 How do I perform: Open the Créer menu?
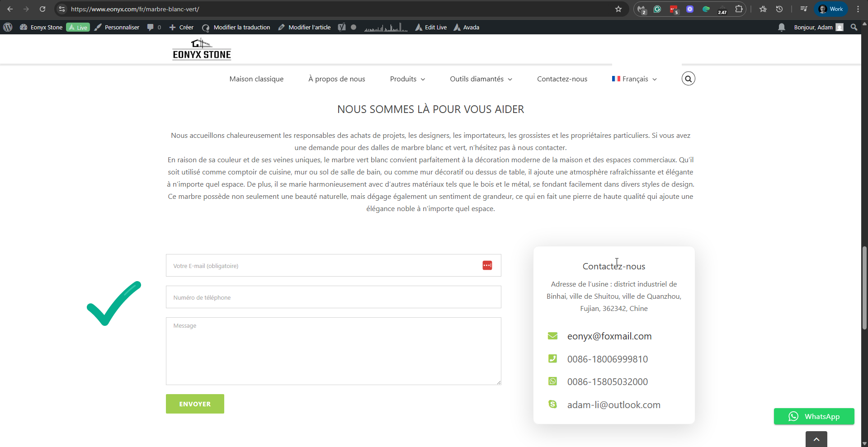181,27
